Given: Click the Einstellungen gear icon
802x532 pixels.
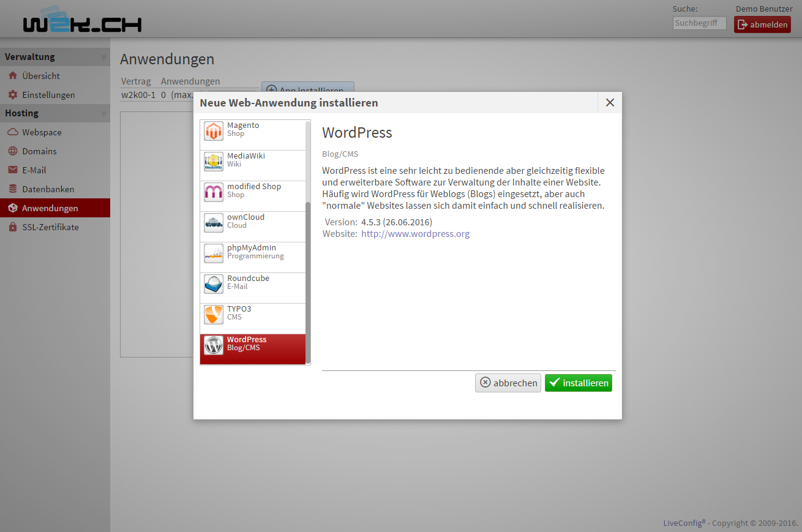Looking at the screenshot, I should coord(12,95).
